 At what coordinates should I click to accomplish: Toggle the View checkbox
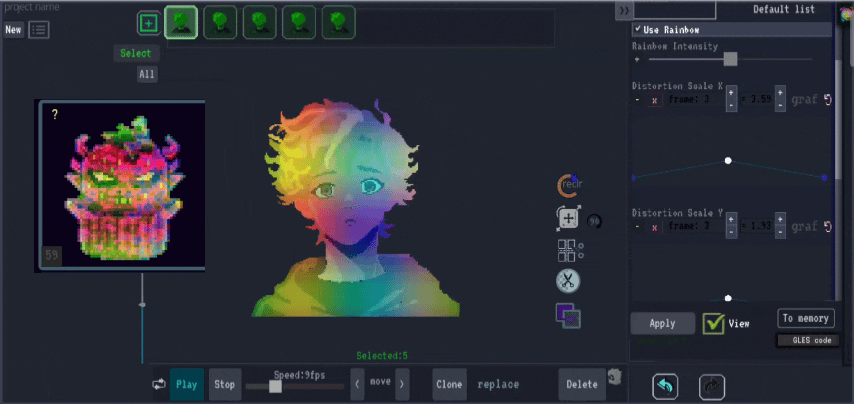[x=713, y=323]
